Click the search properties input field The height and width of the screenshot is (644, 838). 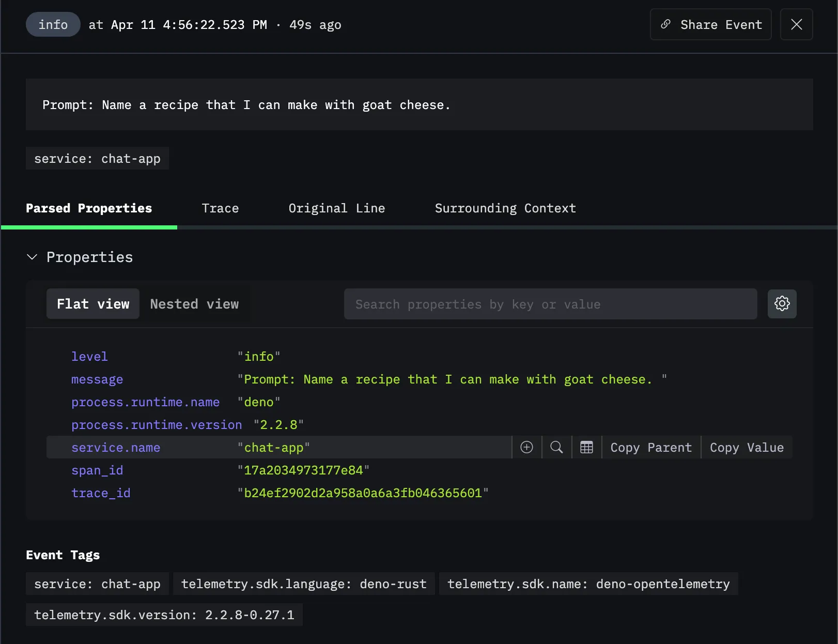pyautogui.click(x=550, y=304)
